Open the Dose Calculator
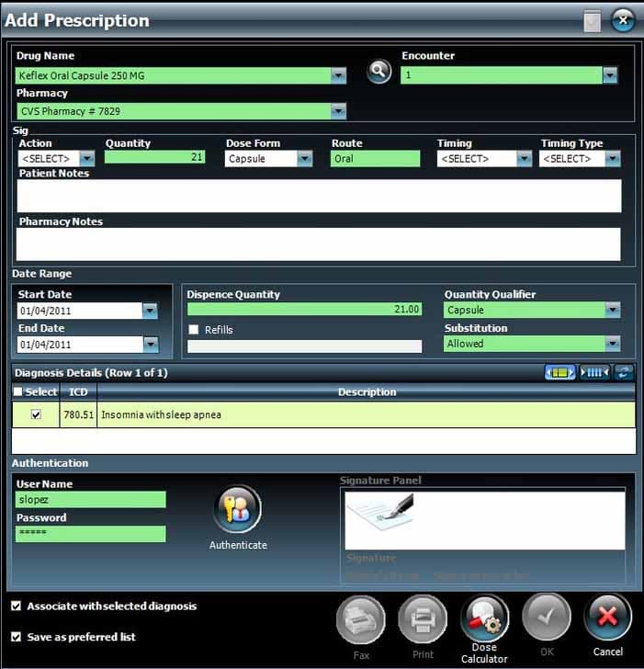Screen dimensions: 644x669 click(484, 619)
